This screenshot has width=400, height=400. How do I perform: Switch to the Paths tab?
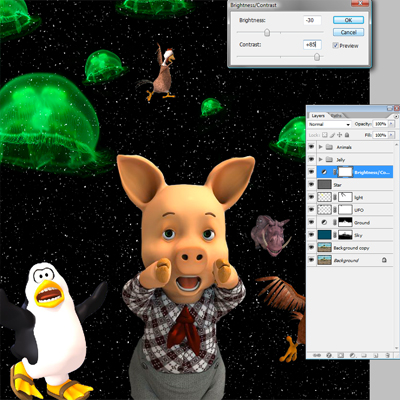pyautogui.click(x=336, y=116)
